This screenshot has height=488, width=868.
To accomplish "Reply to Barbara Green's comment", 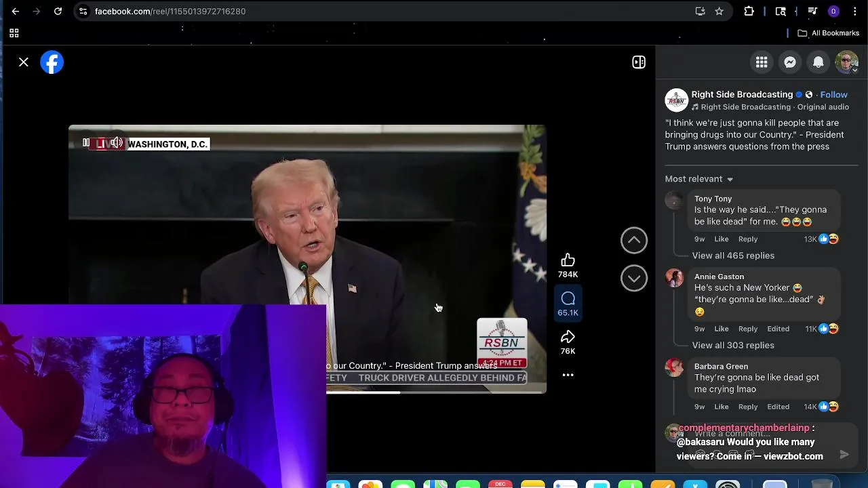I will [748, 407].
